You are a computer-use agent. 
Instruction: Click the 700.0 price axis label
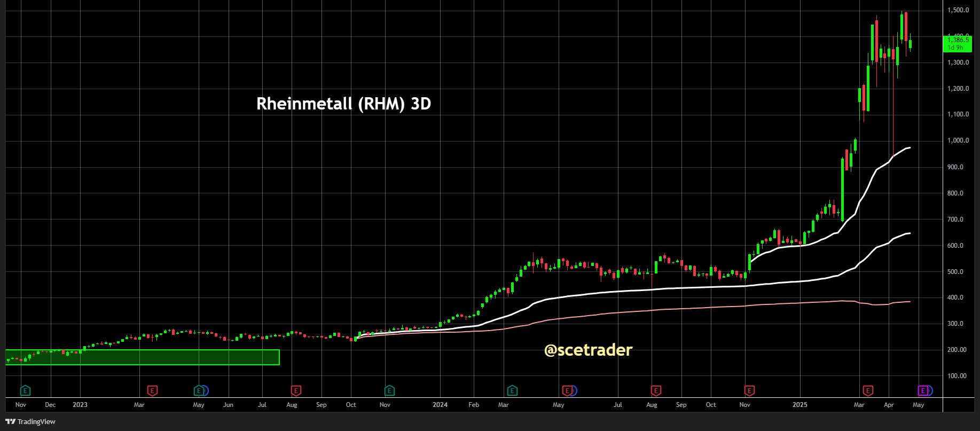coord(955,220)
